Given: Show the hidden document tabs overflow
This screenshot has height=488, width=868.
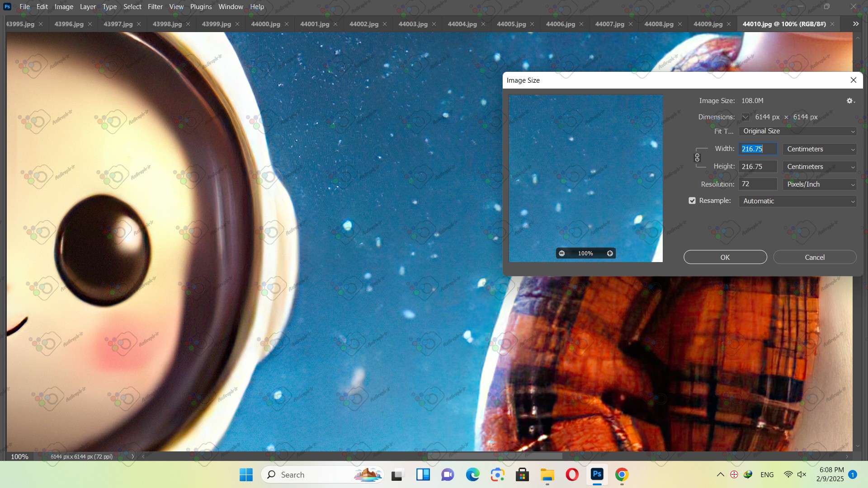Looking at the screenshot, I should coord(855,24).
